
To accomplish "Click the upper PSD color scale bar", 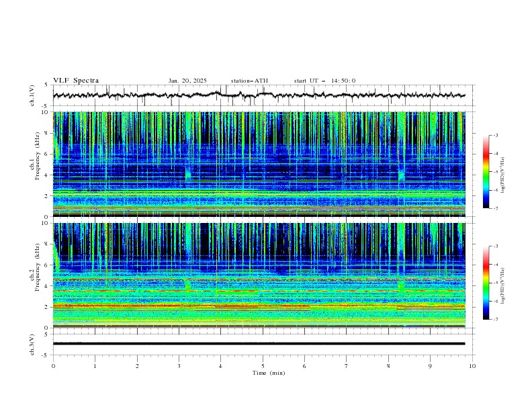I will pos(486,172).
